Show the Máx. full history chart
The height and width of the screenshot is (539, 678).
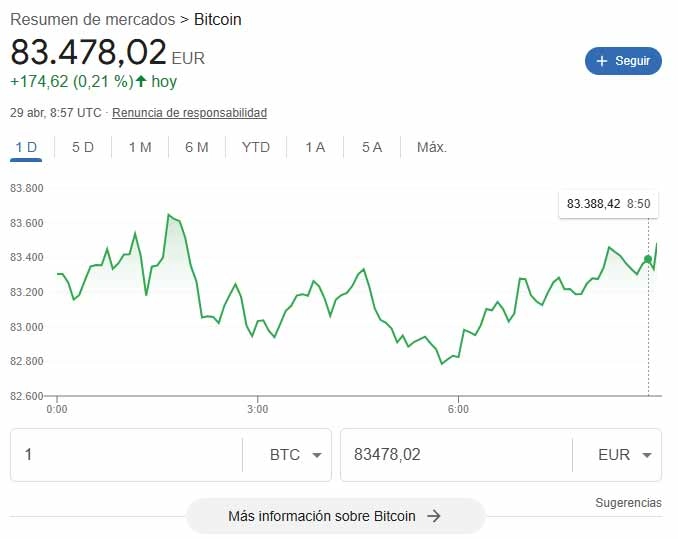(431, 147)
